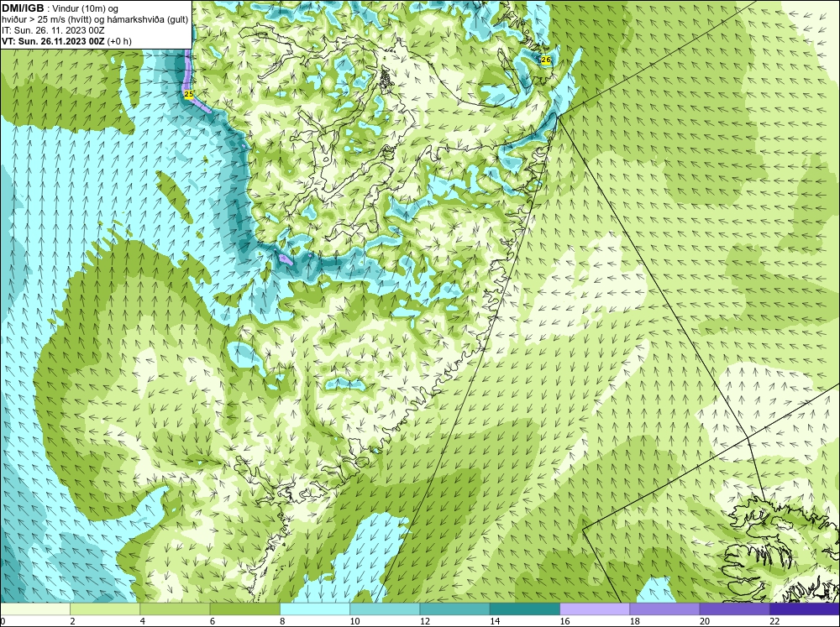This screenshot has width=840, height=627.
Task: Click the legend scale label '14'
Action: click(494, 621)
